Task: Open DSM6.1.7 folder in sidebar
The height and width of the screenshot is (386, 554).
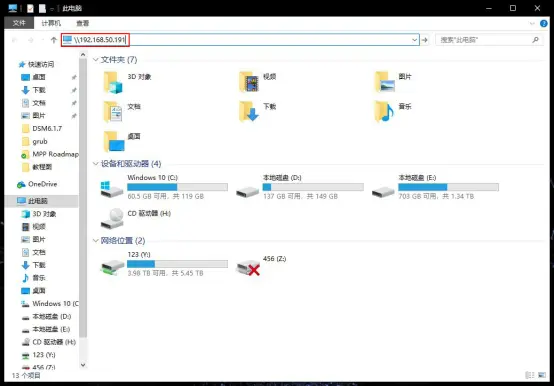Action: tap(42, 129)
